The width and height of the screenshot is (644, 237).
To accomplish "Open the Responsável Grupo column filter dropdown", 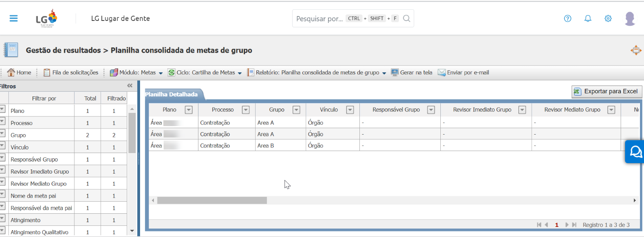I will pyautogui.click(x=431, y=110).
